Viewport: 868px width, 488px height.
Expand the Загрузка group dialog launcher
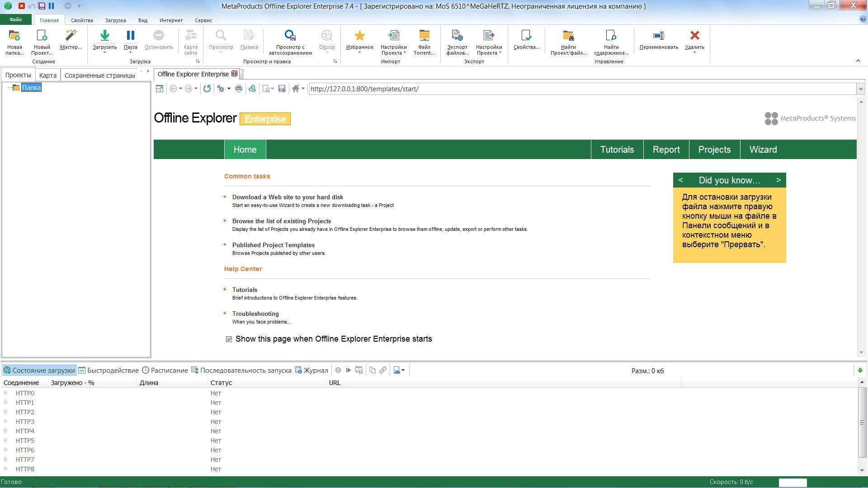coord(198,61)
